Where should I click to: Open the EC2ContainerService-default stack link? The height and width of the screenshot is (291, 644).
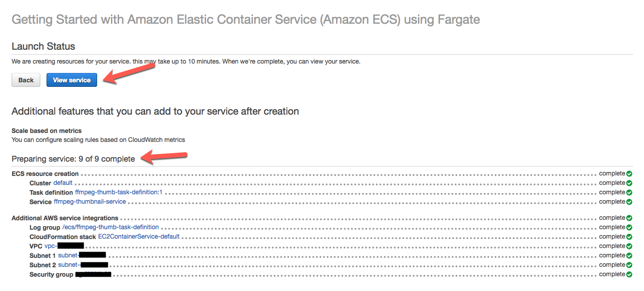pos(139,237)
